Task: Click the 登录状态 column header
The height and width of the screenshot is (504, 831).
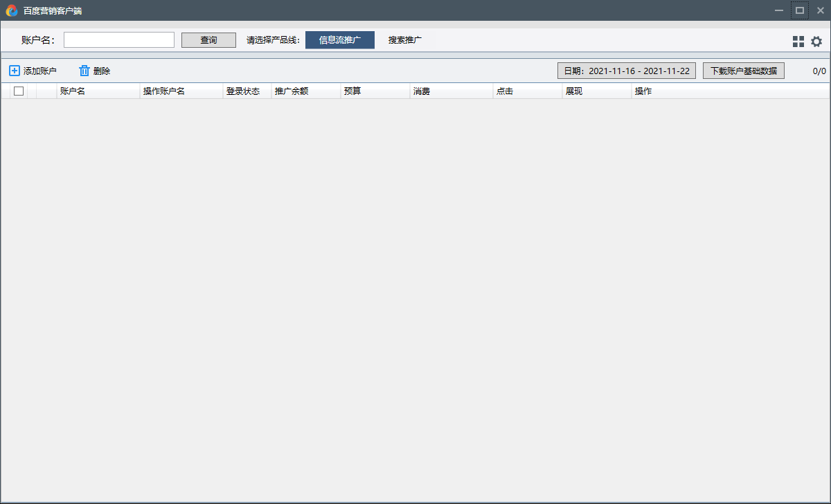Action: [243, 91]
